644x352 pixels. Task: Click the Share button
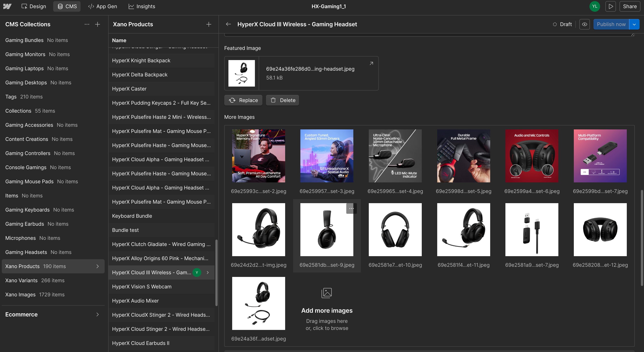tap(629, 6)
